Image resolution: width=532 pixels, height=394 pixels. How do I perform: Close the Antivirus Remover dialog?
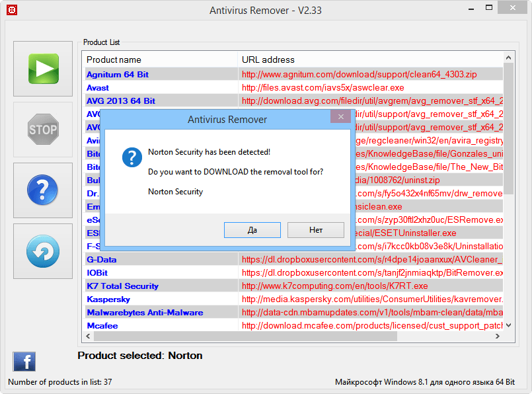(x=340, y=117)
